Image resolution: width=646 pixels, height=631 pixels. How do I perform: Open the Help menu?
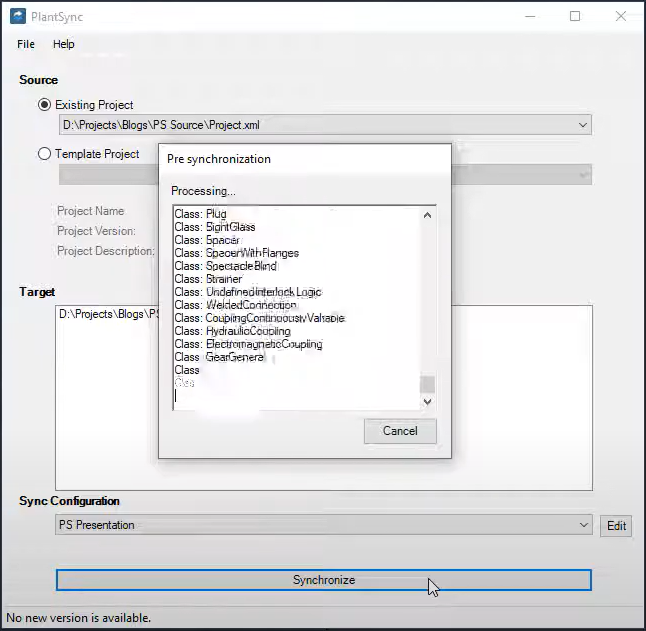point(63,44)
